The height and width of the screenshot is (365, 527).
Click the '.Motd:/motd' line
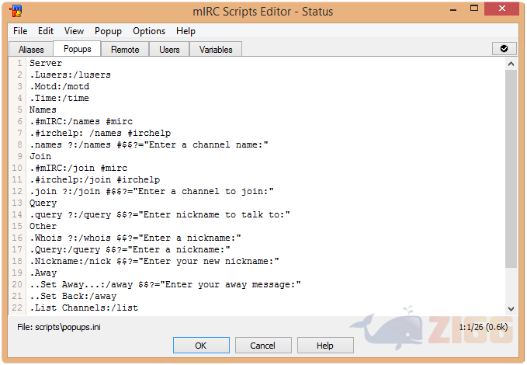(x=59, y=86)
